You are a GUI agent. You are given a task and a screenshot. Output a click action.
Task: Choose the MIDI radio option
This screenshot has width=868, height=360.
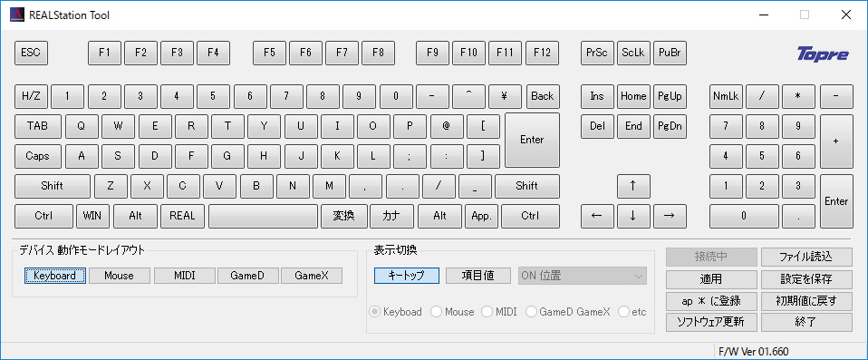(498, 312)
